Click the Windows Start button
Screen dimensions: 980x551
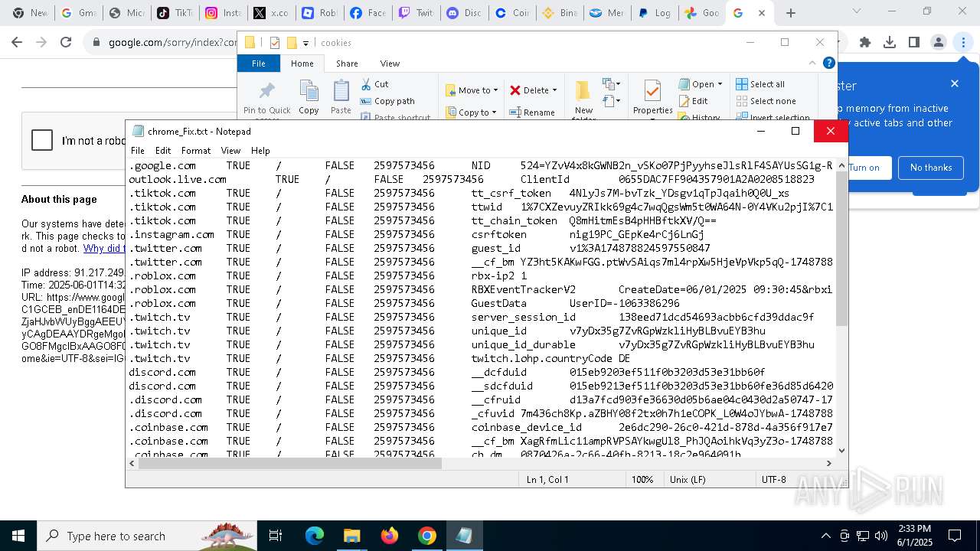click(x=18, y=536)
